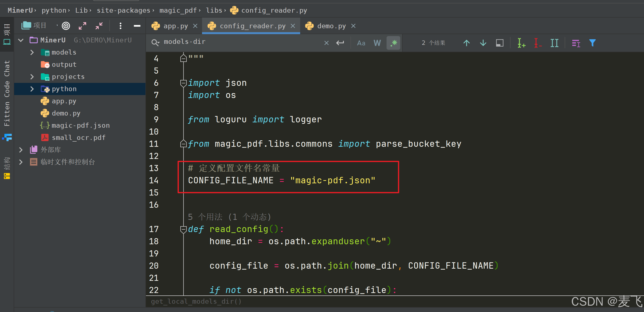
Task: Open project panel options three-dot menu
Action: pos(121,26)
